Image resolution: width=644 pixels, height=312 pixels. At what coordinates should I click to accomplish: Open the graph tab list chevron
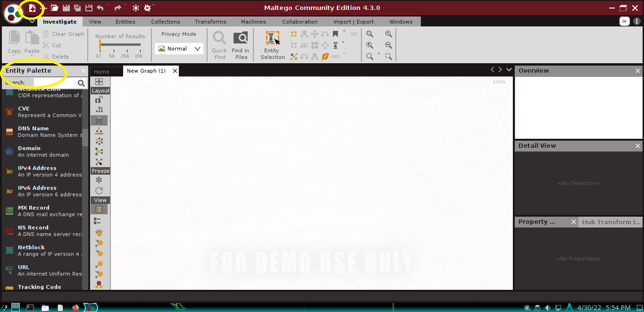click(x=509, y=70)
